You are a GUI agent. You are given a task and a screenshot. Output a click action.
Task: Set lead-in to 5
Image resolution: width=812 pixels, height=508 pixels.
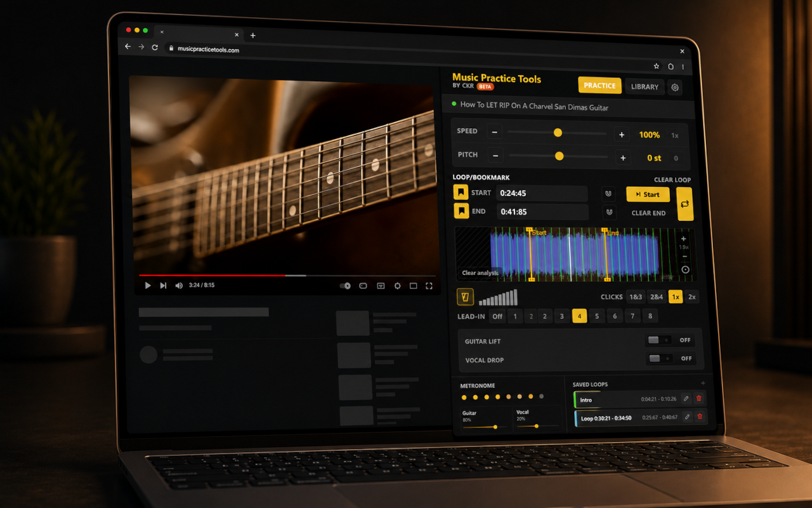pos(596,316)
